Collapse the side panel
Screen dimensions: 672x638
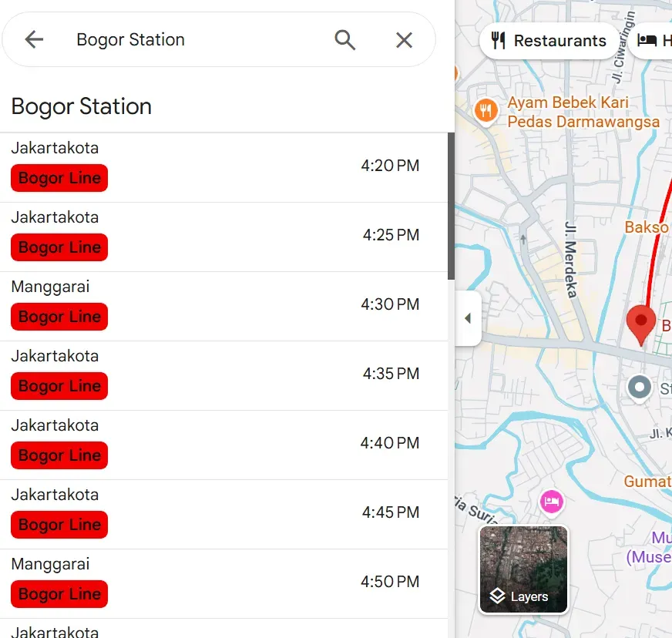point(469,318)
